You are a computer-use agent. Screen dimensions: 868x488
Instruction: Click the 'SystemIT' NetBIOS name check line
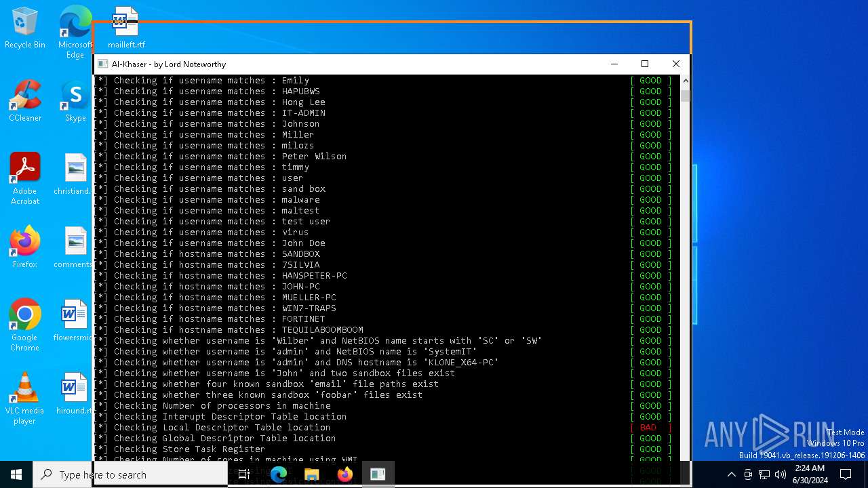pos(285,352)
